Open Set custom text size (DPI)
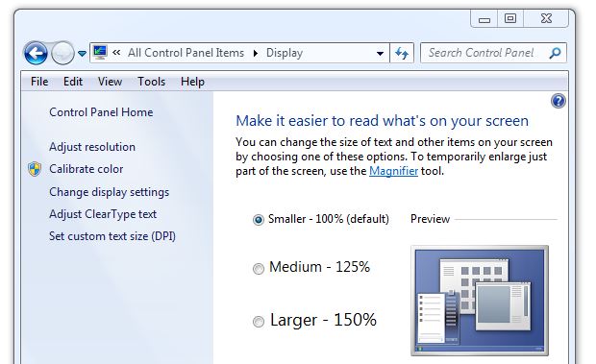This screenshot has width=596, height=364. click(112, 236)
